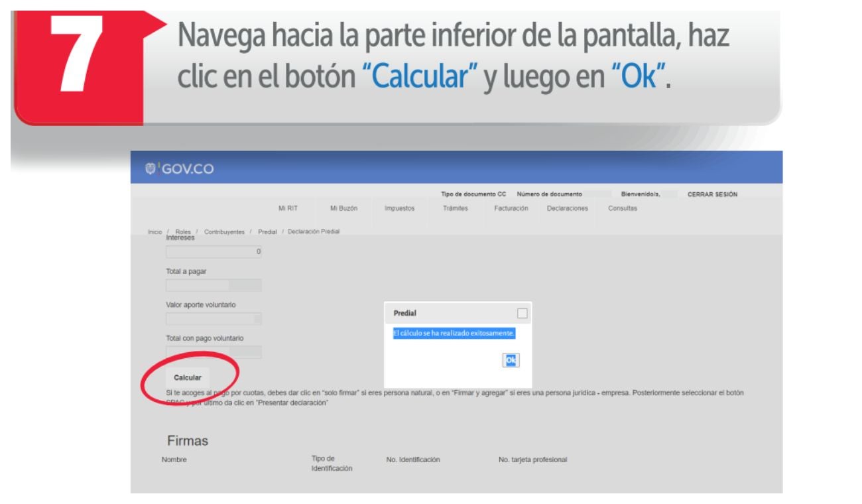Screen dimensions: 862x504
Task: Confirm the Predial dialog with Ok
Action: click(511, 359)
